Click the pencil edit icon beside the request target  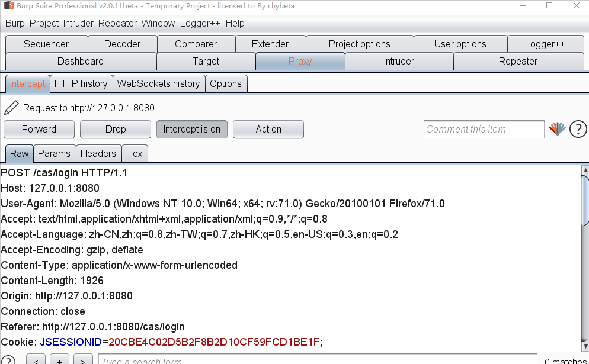click(x=11, y=108)
